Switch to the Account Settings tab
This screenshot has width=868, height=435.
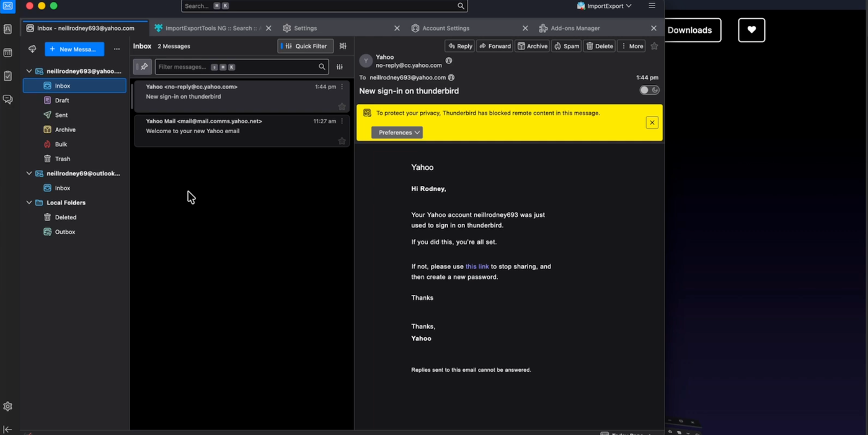tap(445, 28)
